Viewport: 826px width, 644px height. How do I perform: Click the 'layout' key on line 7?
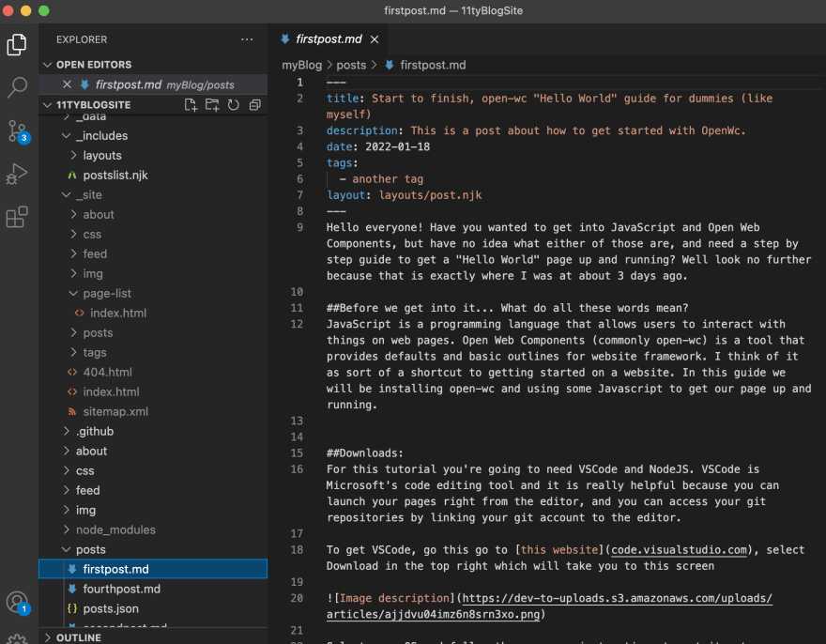click(345, 195)
